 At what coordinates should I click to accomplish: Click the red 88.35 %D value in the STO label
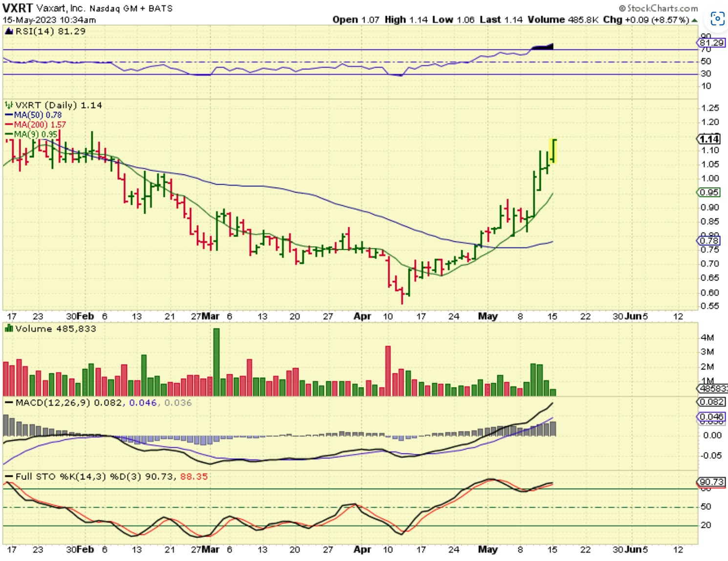pos(194,476)
